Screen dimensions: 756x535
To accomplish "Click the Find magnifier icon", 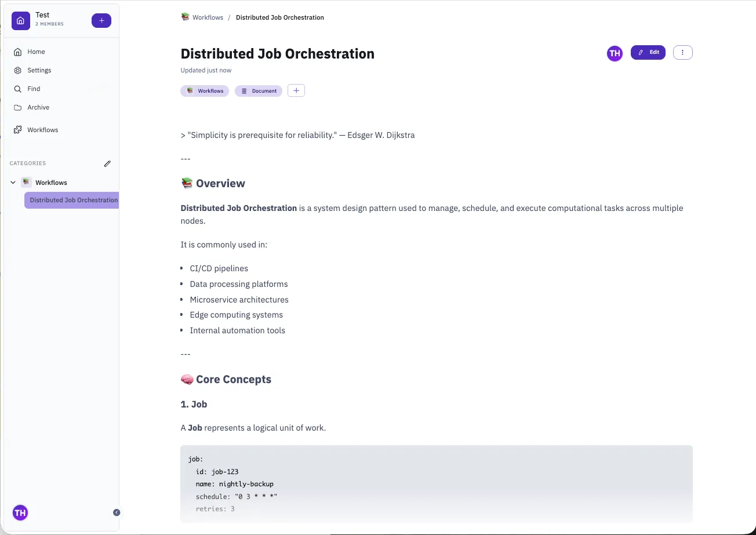I will click(x=19, y=89).
